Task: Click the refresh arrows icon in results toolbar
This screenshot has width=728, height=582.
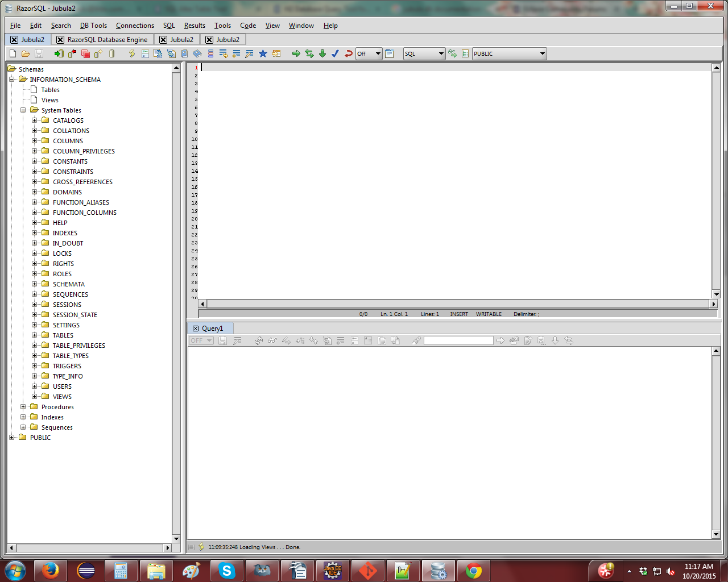Action: coord(259,340)
